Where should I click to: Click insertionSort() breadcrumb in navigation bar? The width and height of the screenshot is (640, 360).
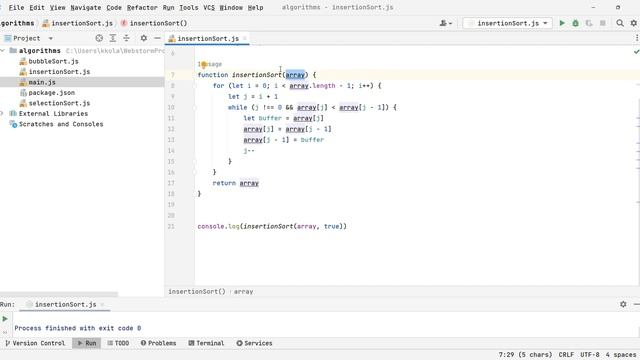[x=154, y=23]
